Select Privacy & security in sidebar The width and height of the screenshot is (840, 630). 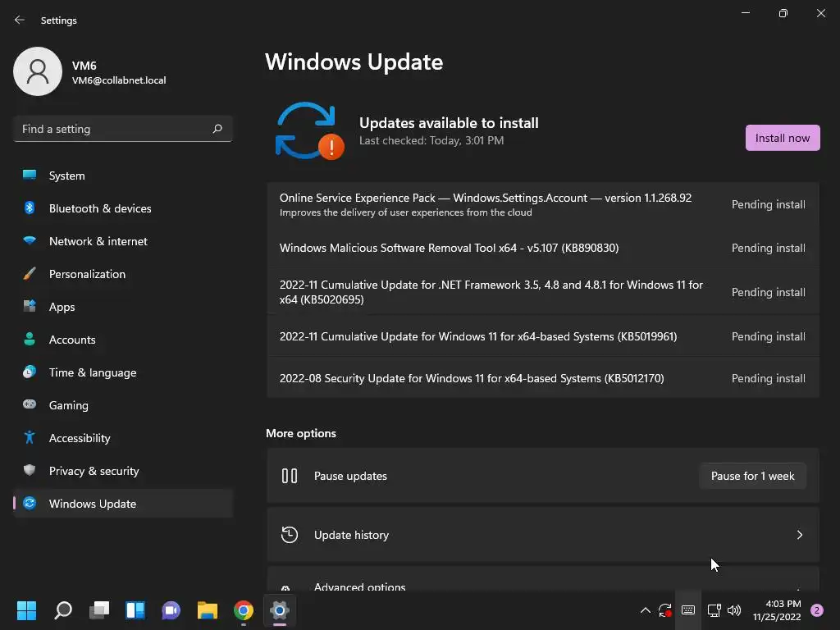click(x=123, y=470)
